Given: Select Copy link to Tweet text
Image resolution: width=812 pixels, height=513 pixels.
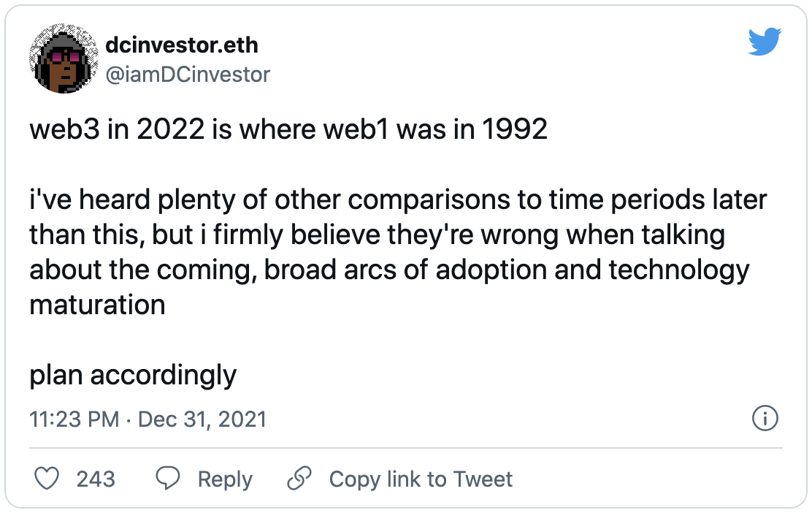Looking at the screenshot, I should (x=421, y=479).
